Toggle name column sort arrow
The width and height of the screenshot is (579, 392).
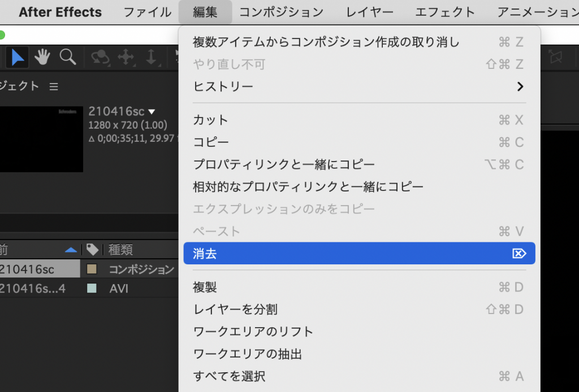coord(71,250)
